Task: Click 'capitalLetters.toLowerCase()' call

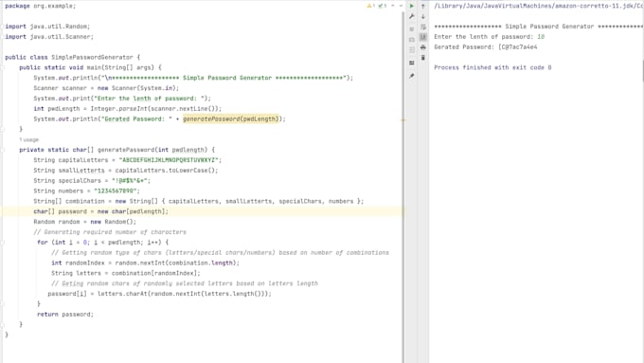Action: coord(165,171)
